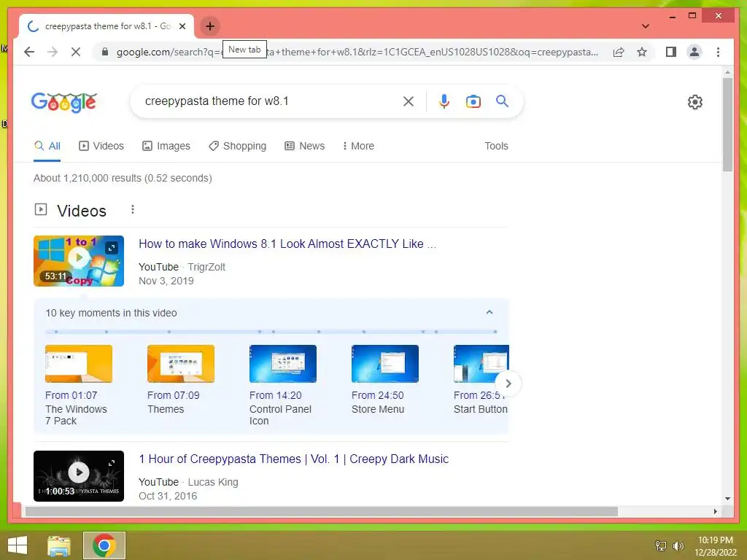Open 'From 24:50' moment link
Viewport: 747px width, 560px height.
tap(377, 395)
